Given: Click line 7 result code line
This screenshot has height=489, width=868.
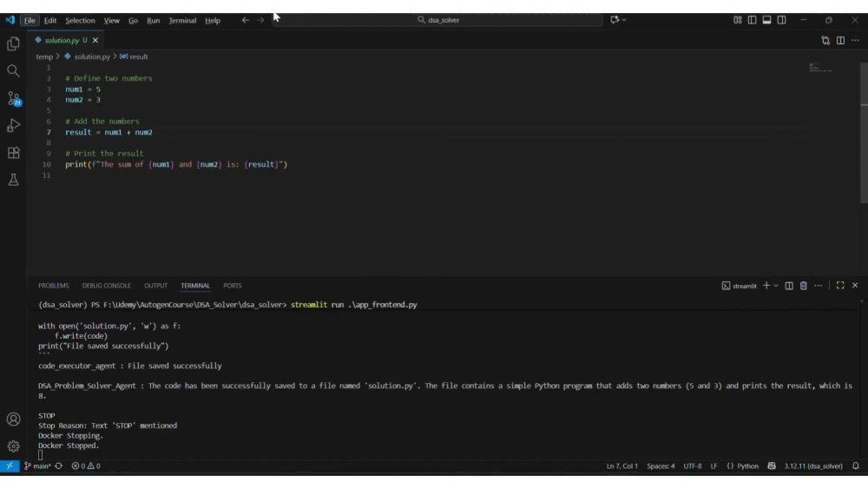Looking at the screenshot, I should click(109, 132).
